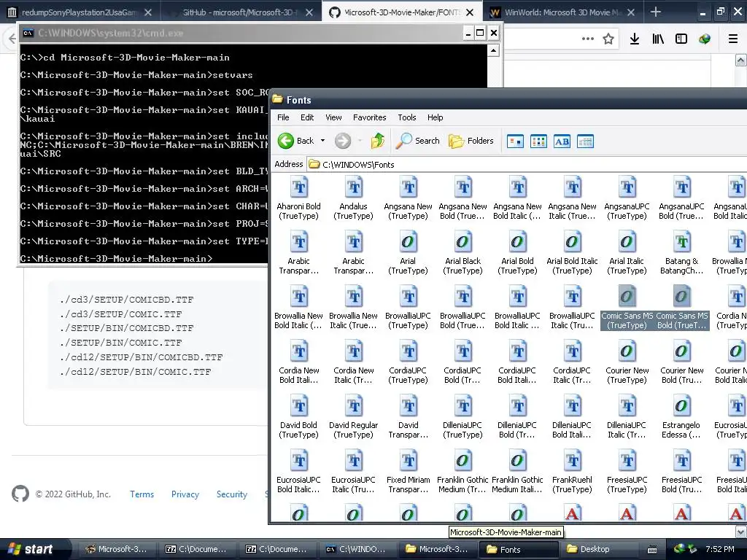Open the Favorites menu
This screenshot has height=560, width=747.
tap(369, 117)
